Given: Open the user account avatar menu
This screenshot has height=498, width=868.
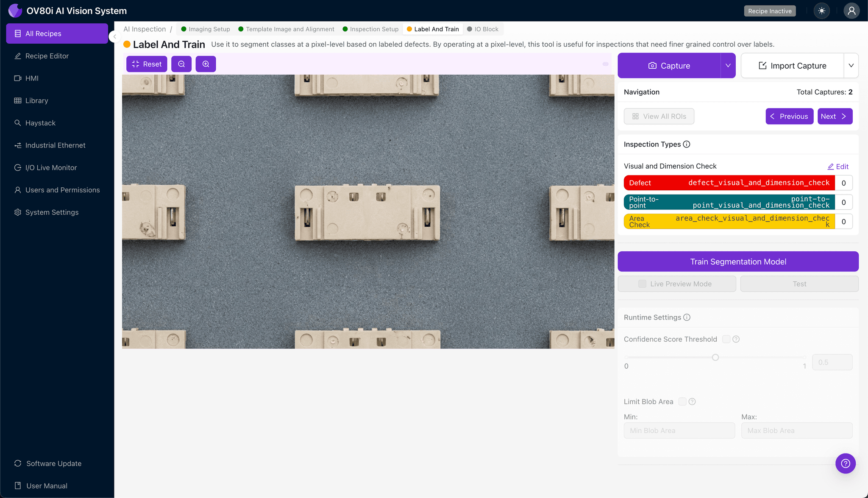Looking at the screenshot, I should pos(851,11).
